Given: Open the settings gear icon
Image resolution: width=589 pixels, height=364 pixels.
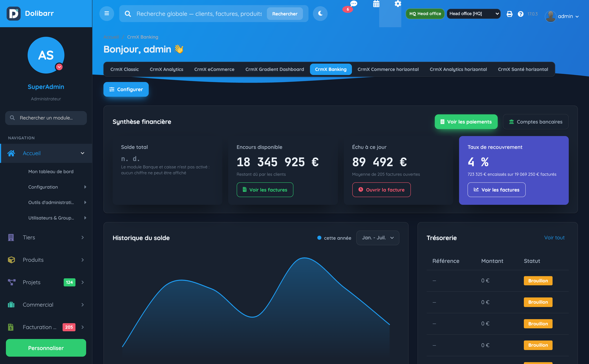Looking at the screenshot, I should pos(398,4).
